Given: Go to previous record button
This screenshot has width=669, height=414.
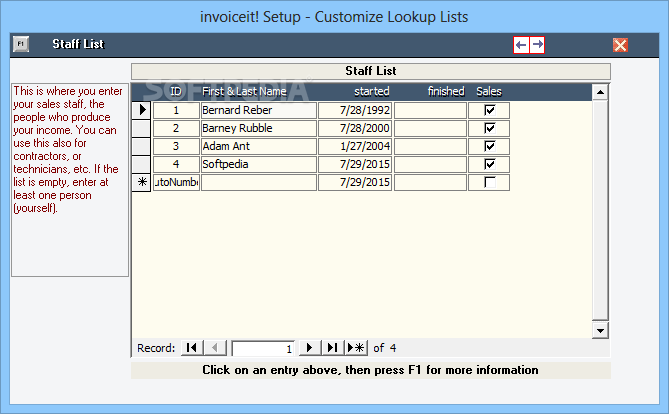Looking at the screenshot, I should pyautogui.click(x=215, y=348).
